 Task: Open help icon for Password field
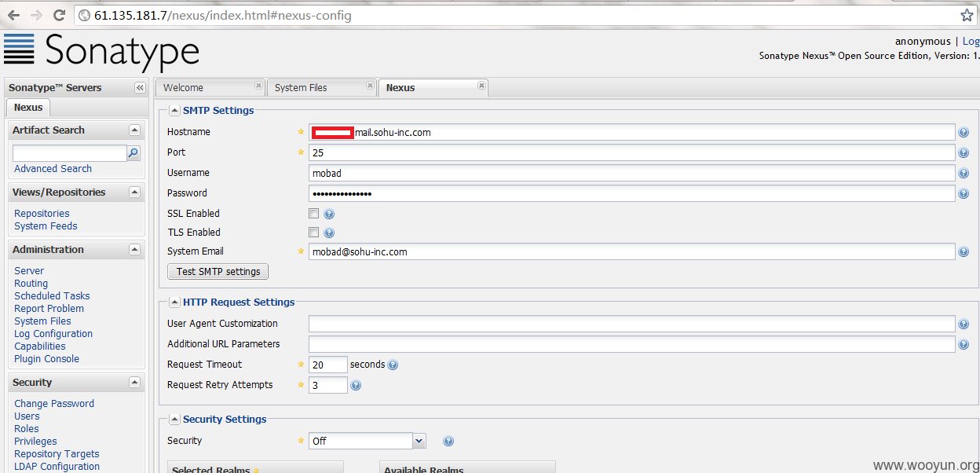964,194
